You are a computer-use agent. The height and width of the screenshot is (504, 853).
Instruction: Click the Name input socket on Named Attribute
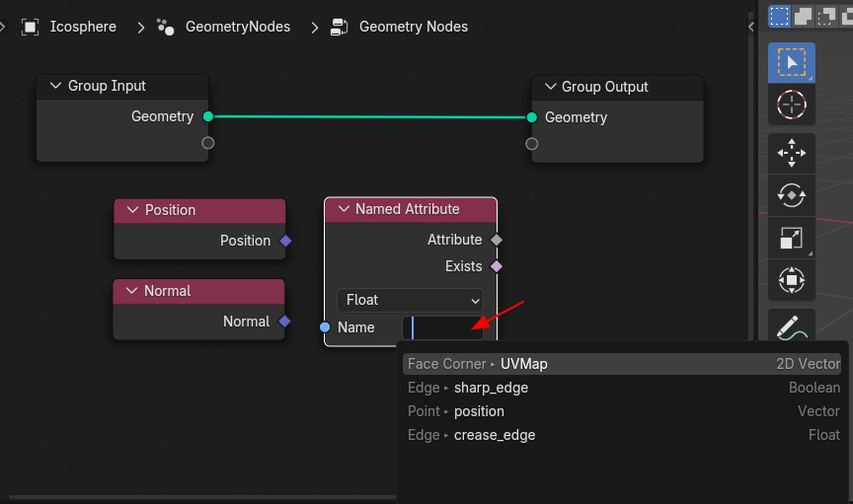pos(325,327)
